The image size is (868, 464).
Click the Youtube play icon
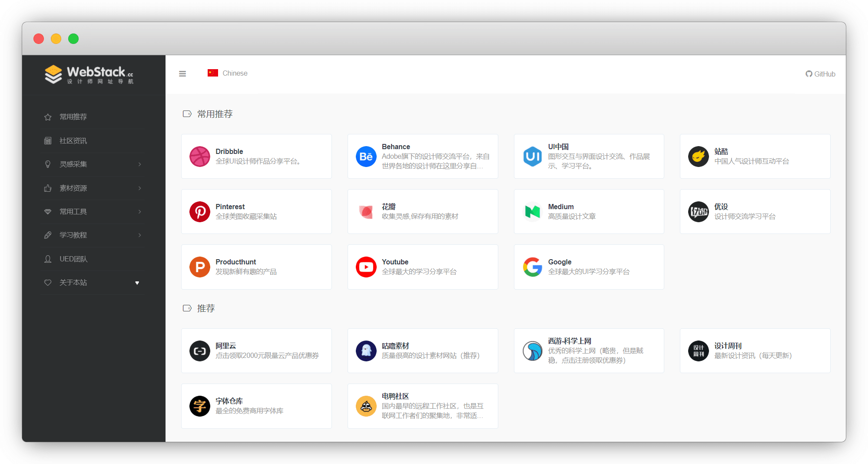coord(366,267)
